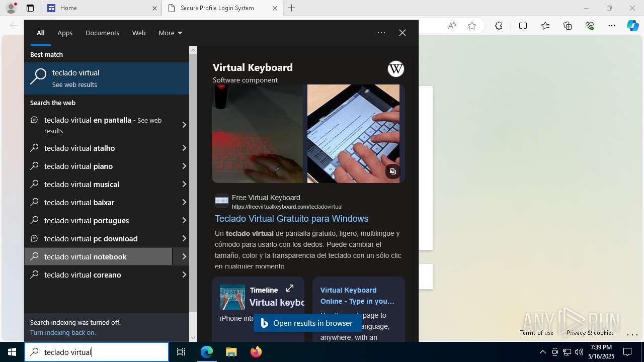
Task: Click the tablet keyboard photo thumbnail
Action: coord(353,134)
